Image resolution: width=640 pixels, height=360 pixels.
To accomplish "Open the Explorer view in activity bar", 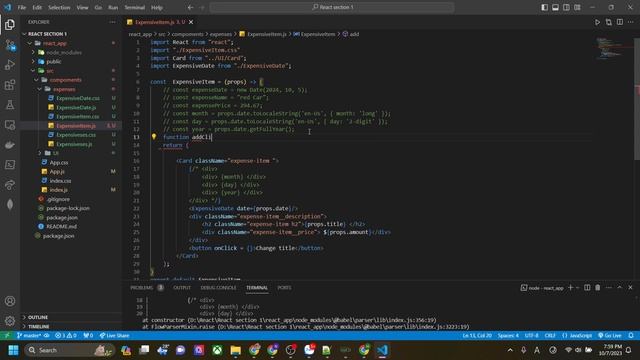I will click(x=10, y=25).
